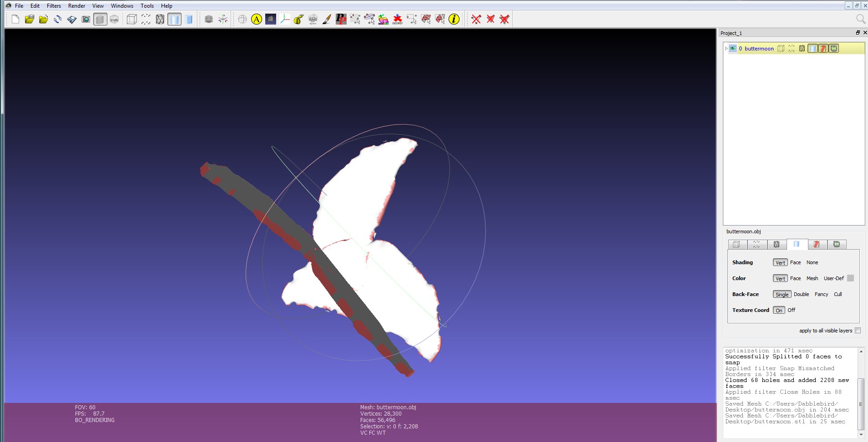The height and width of the screenshot is (442, 868).
Task: Toggle red selection icon in buttermoon row
Action: pos(823,49)
